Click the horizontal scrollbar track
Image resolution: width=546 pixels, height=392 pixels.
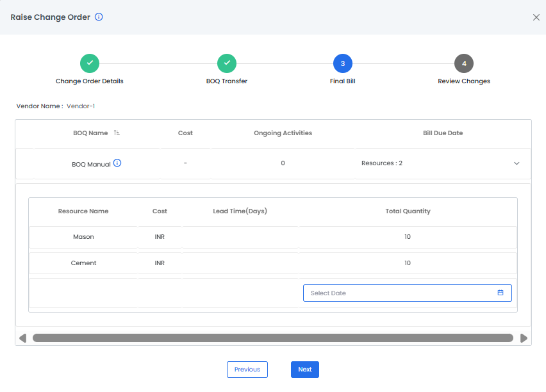(272, 338)
